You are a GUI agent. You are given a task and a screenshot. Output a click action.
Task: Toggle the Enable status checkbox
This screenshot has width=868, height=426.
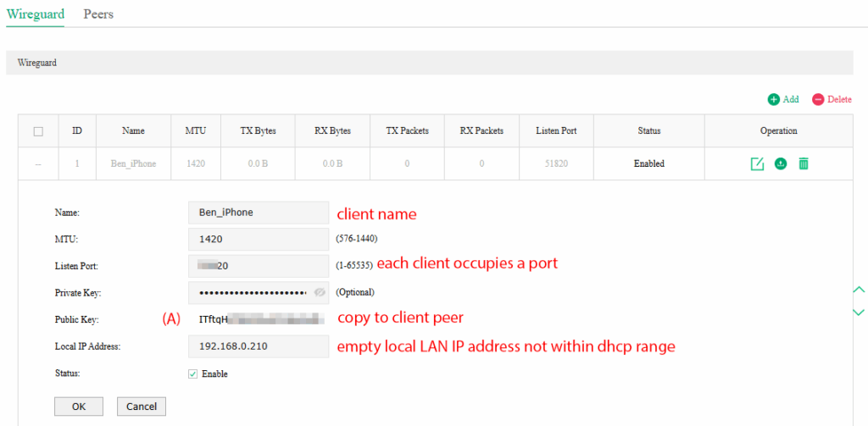(x=192, y=373)
